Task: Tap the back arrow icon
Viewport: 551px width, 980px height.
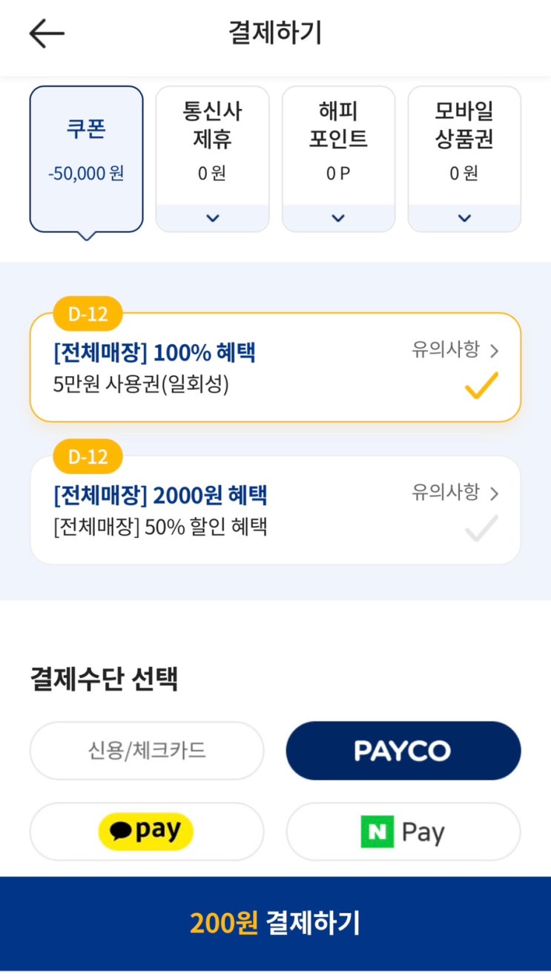Action: [47, 33]
